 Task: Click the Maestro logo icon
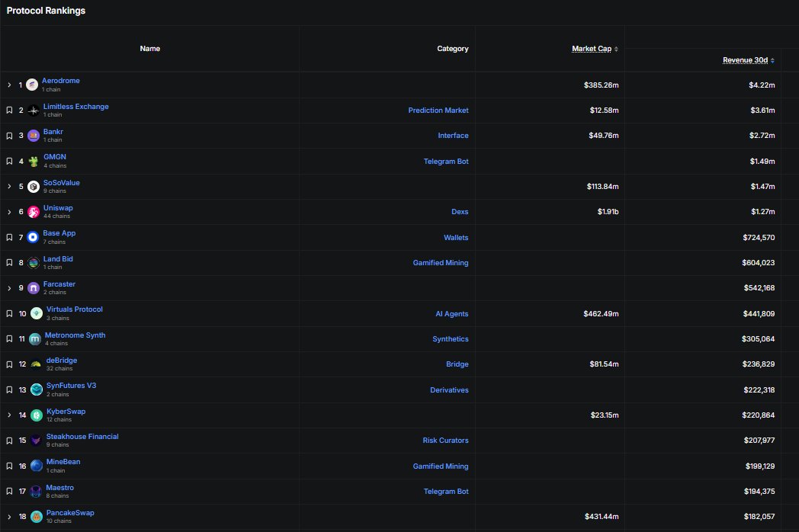(x=36, y=492)
